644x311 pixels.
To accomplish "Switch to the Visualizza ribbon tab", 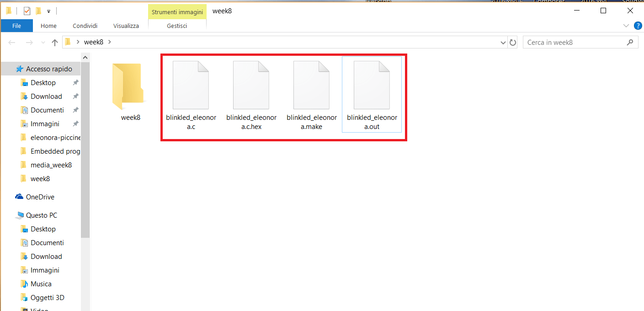I will pos(126,26).
